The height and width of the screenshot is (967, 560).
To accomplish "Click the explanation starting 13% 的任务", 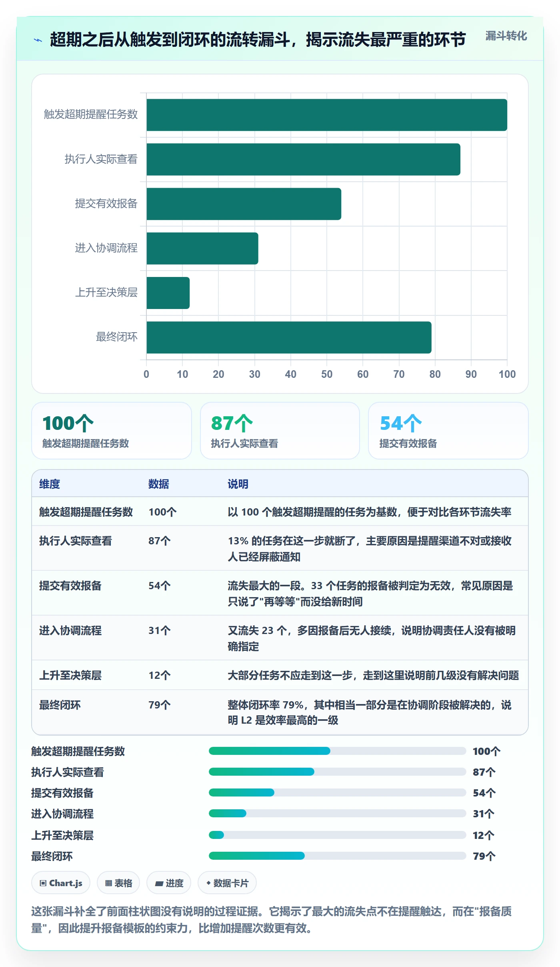I will tap(370, 549).
